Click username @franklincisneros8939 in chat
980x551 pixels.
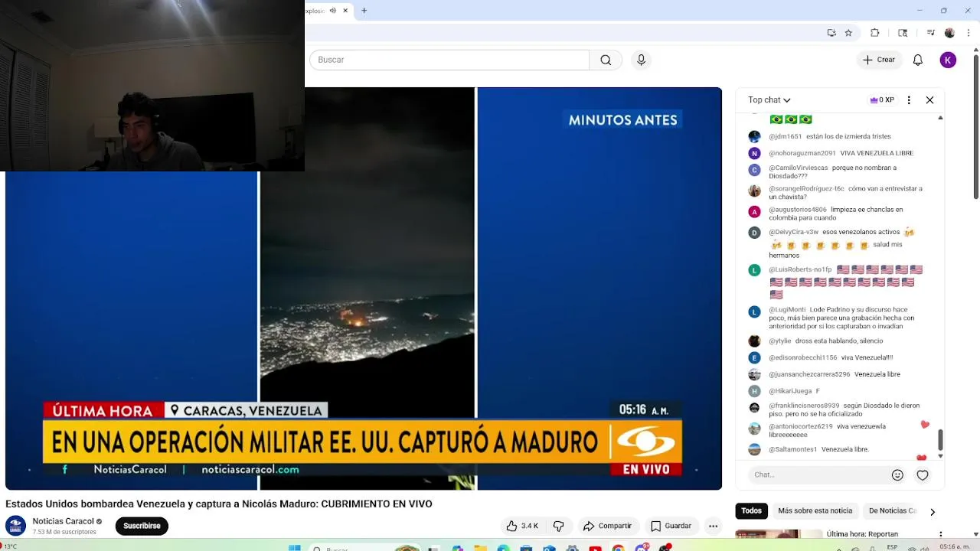(804, 406)
